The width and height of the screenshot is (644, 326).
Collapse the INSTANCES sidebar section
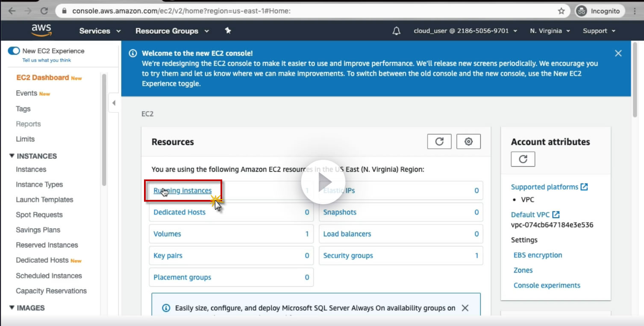[12, 156]
